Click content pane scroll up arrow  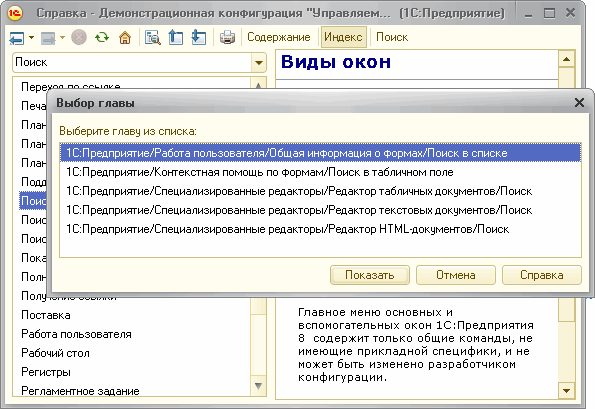click(567, 59)
